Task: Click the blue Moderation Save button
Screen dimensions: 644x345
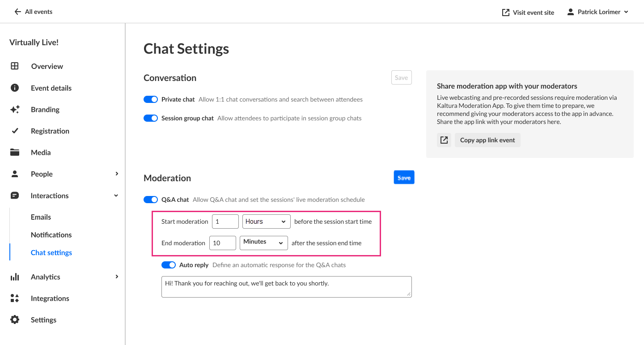Action: click(404, 178)
